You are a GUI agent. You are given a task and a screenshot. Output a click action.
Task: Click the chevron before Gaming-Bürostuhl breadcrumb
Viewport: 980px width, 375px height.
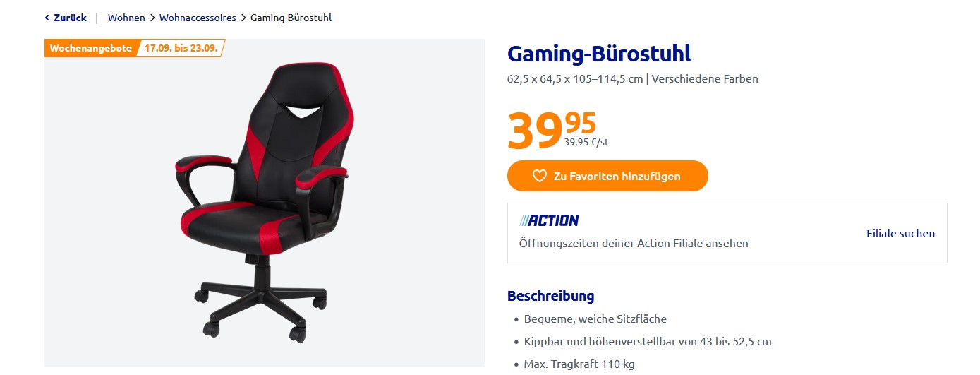point(243,18)
